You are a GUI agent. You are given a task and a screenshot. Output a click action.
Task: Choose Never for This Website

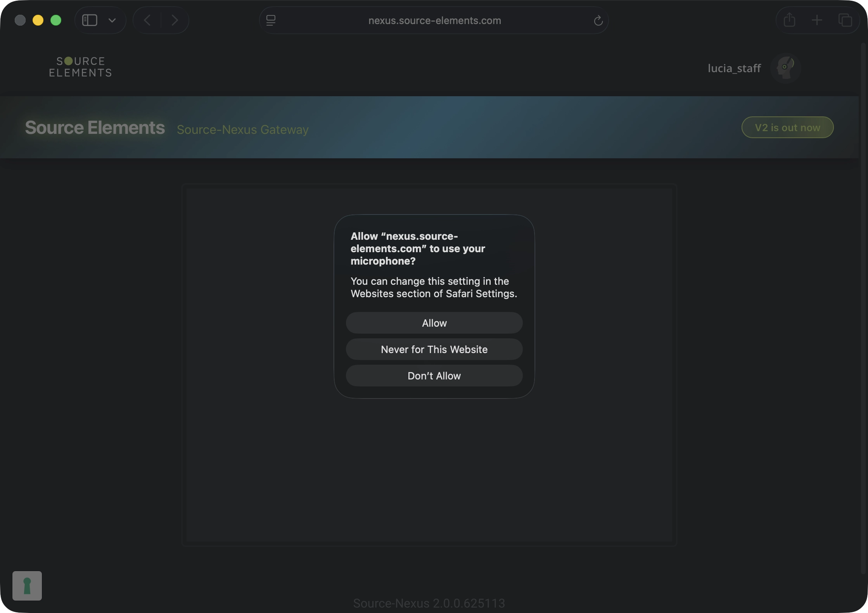click(434, 349)
